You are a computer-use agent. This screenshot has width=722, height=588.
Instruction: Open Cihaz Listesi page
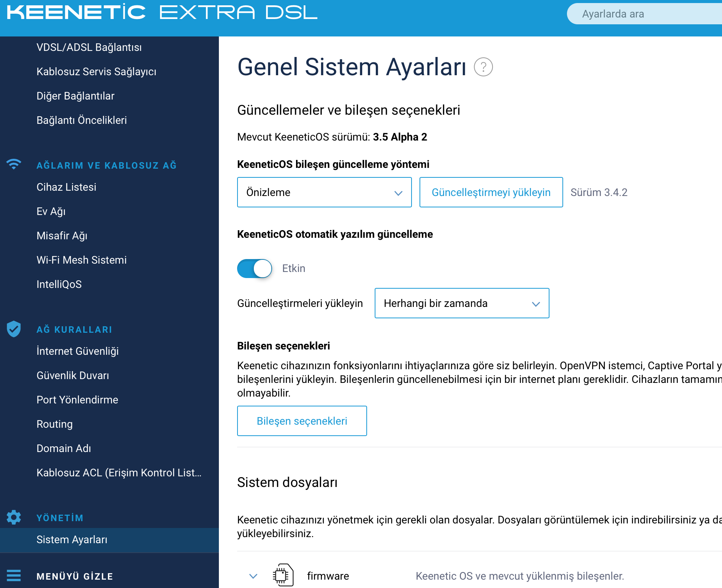(66, 187)
